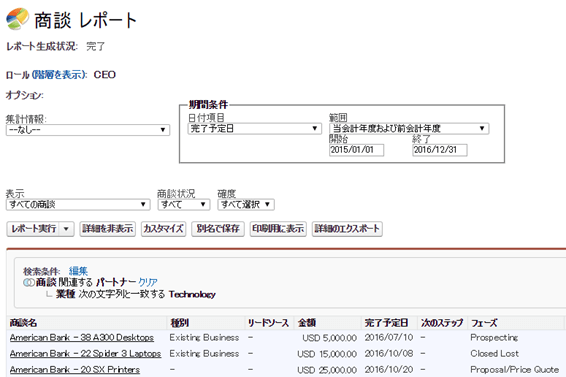The image size is (566, 377).
Task: Click the date cell 2016/10/08
Action: (x=389, y=354)
